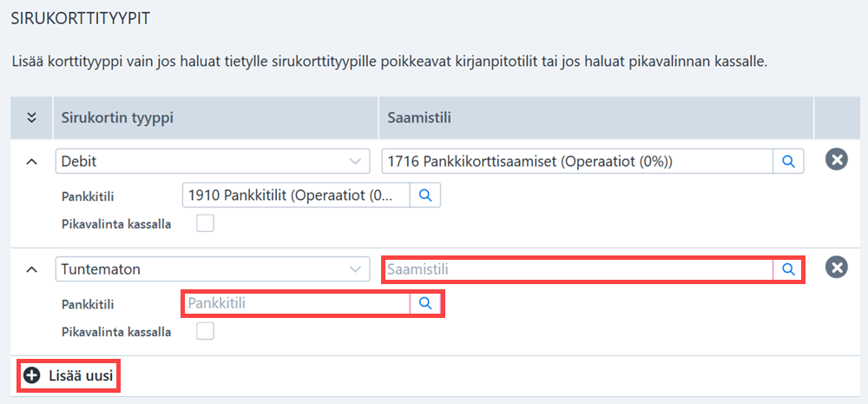The height and width of the screenshot is (404, 868).
Task: Remove the Debit card type row
Action: [837, 161]
